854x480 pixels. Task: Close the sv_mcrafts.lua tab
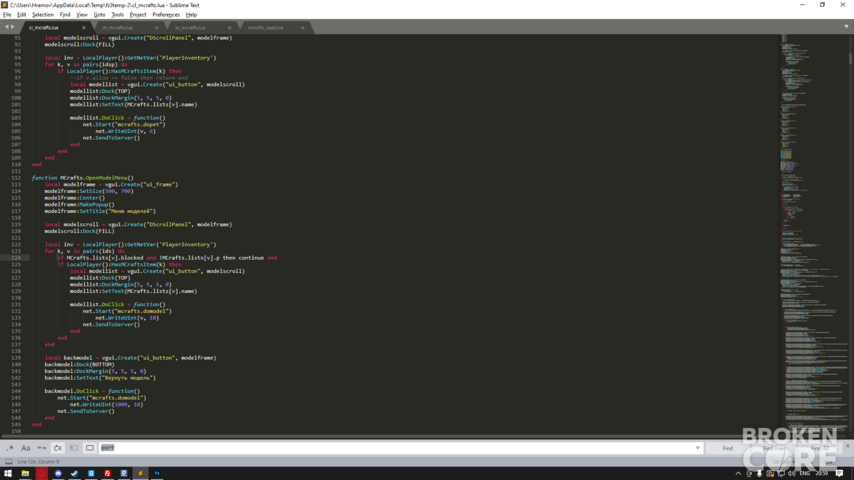pyautogui.click(x=229, y=28)
